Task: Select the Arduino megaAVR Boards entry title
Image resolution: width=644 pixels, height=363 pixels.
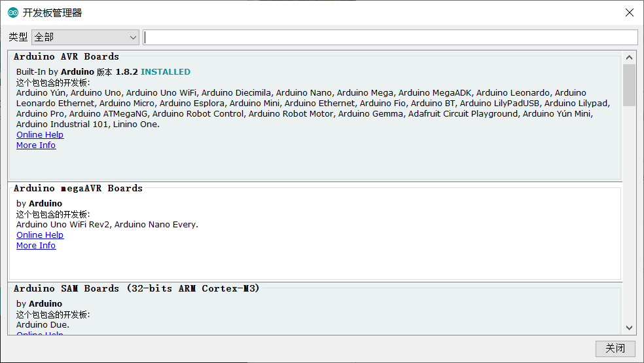Action: (x=78, y=188)
